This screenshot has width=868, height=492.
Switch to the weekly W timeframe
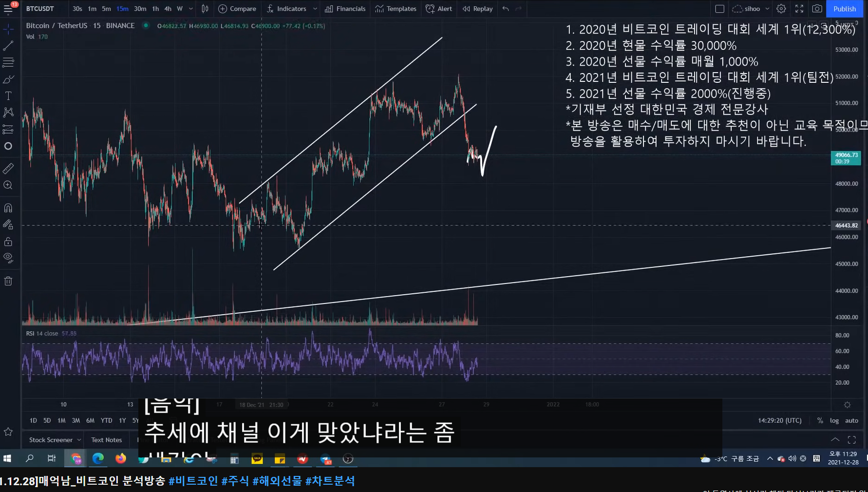(x=180, y=9)
